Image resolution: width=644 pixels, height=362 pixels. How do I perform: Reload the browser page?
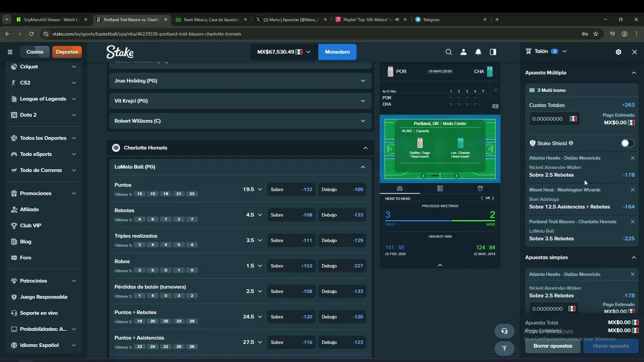[x=31, y=34]
